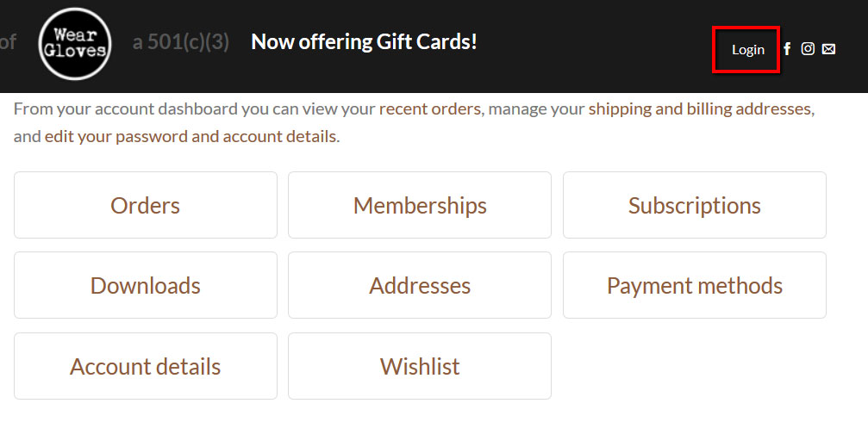Click the Login link in header
Screen dimensions: 868x422
pyautogui.click(x=748, y=50)
